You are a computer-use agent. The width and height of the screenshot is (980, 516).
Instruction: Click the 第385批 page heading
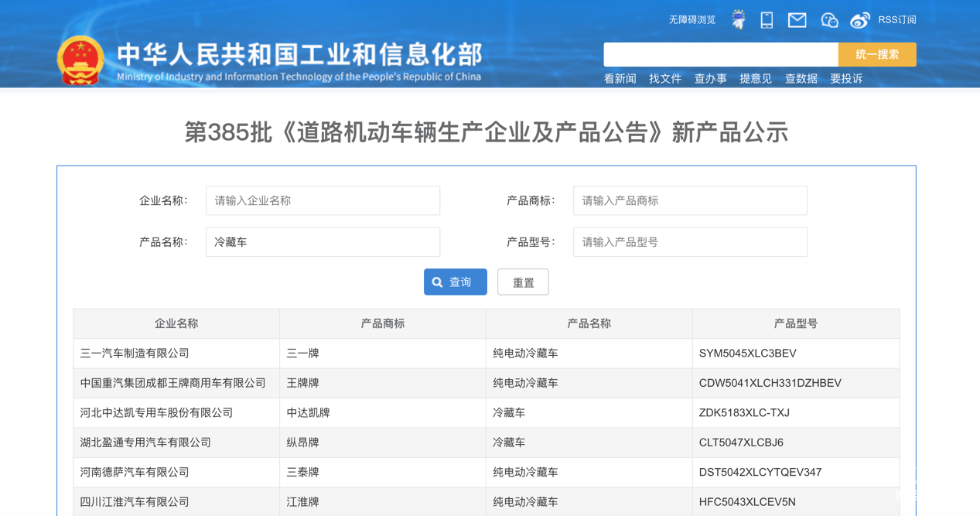[x=487, y=132]
